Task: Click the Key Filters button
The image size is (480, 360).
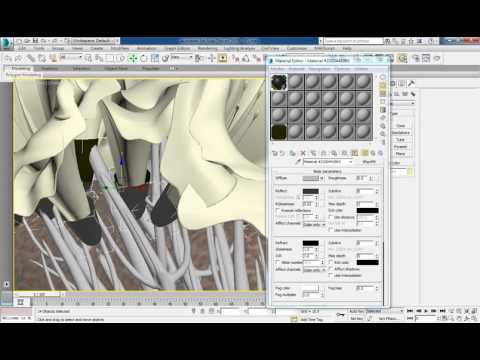Action: [388, 318]
